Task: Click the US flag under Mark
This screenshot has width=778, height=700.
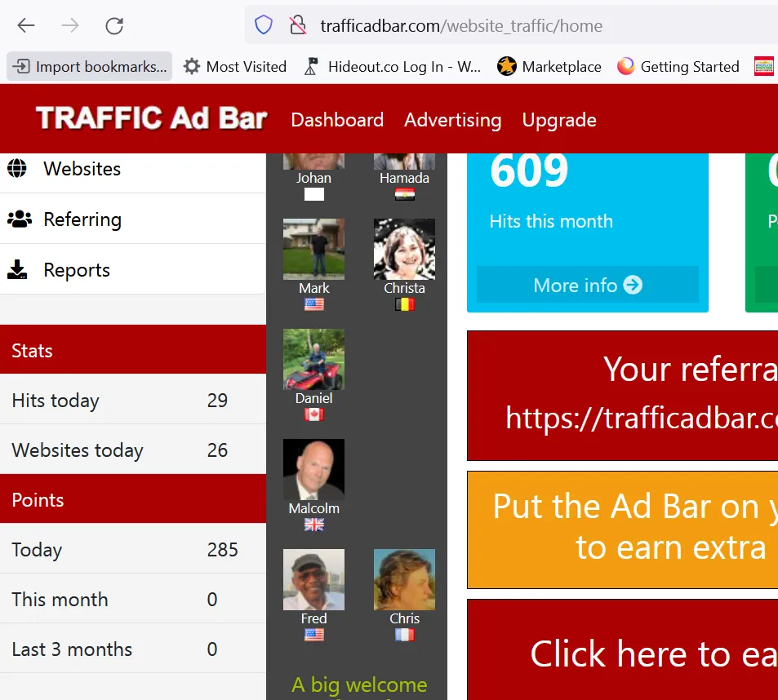Action: click(314, 303)
